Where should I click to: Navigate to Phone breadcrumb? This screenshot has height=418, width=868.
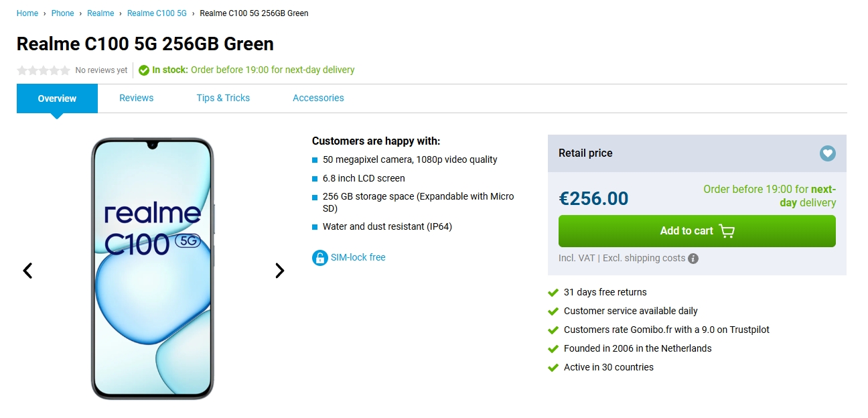point(62,13)
